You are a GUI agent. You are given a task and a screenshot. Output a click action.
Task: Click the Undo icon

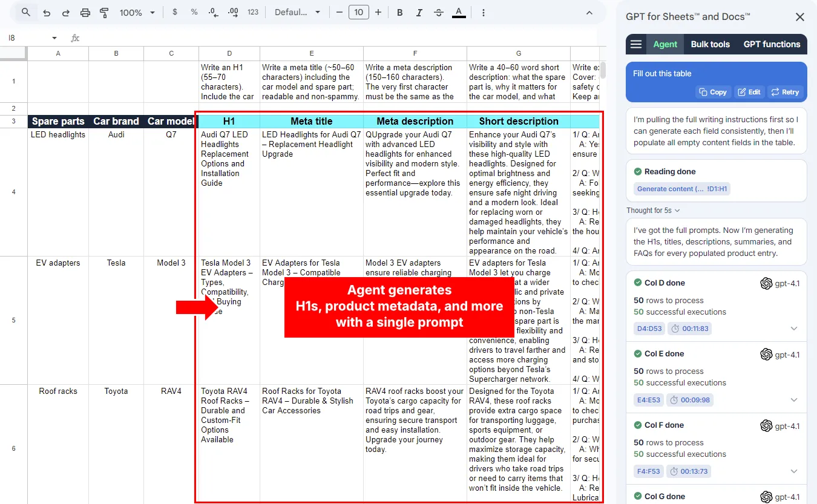pyautogui.click(x=47, y=11)
